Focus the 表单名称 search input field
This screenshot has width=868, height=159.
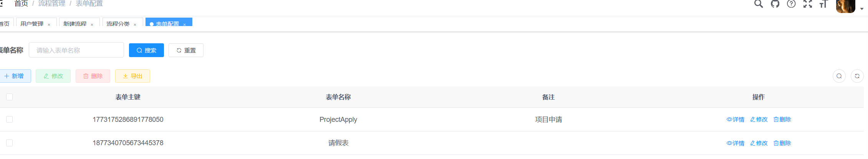pos(76,50)
